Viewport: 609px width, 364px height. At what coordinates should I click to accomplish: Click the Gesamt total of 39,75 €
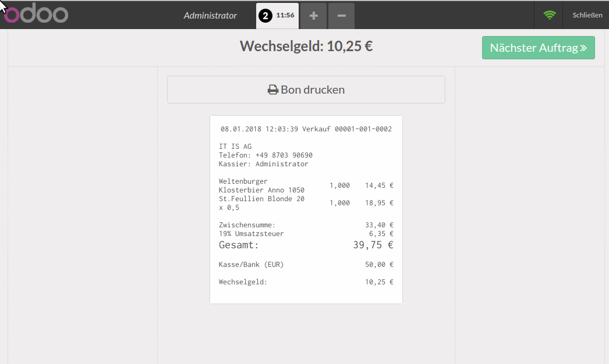(306, 245)
